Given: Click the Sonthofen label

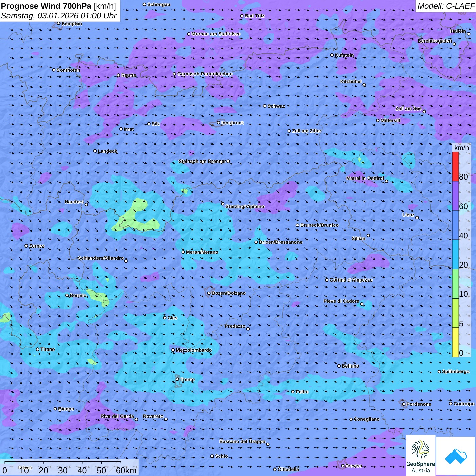Looking at the screenshot, I should [x=68, y=70].
